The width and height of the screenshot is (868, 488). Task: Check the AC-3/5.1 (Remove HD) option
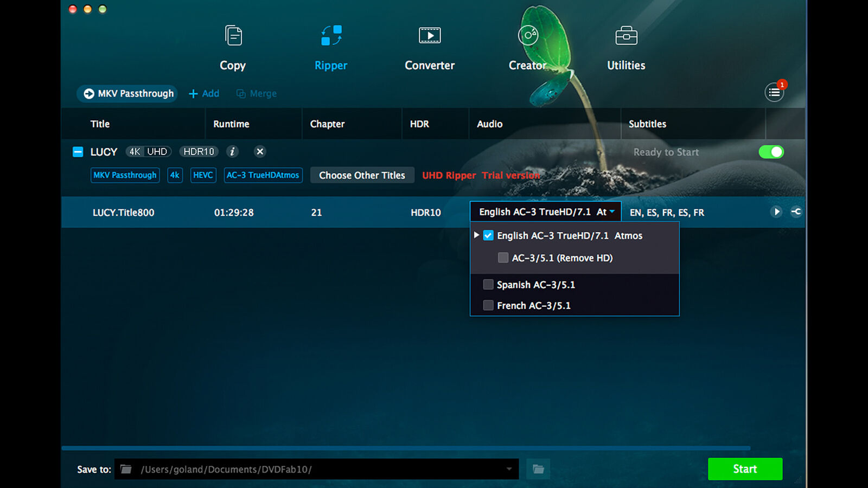(503, 258)
